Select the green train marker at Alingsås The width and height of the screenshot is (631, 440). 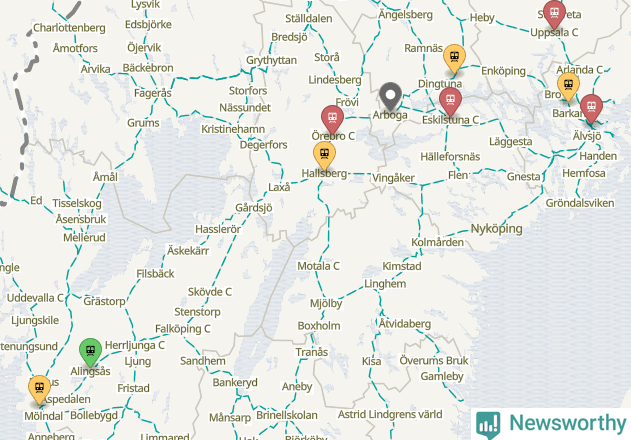91,353
